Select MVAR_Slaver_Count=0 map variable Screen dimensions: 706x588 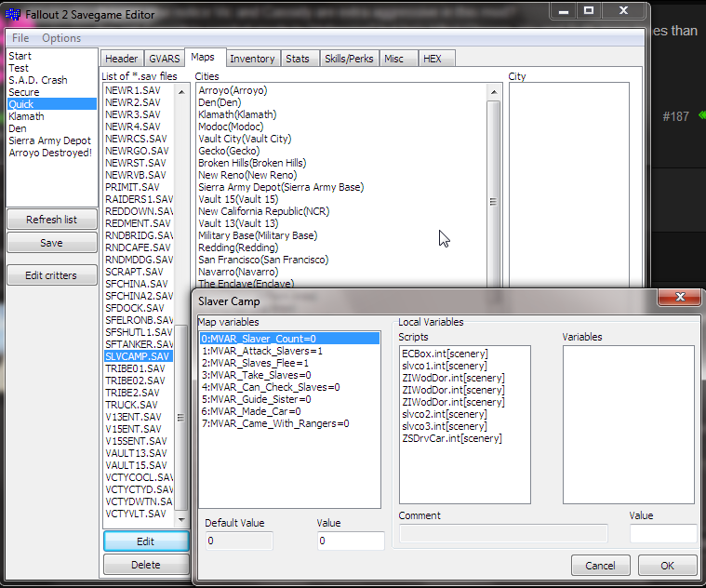tap(290, 339)
